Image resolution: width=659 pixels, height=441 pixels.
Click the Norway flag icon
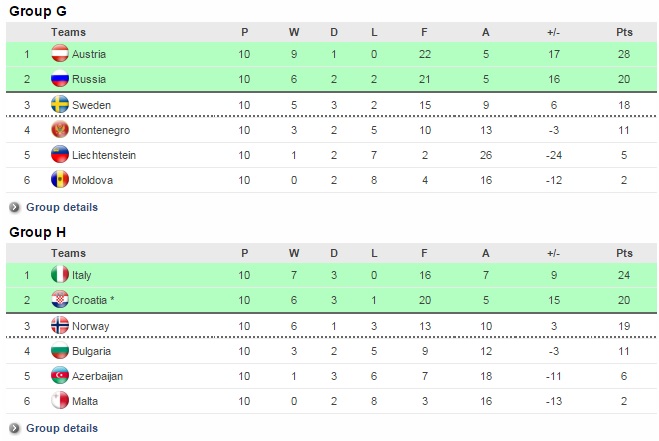click(59, 326)
